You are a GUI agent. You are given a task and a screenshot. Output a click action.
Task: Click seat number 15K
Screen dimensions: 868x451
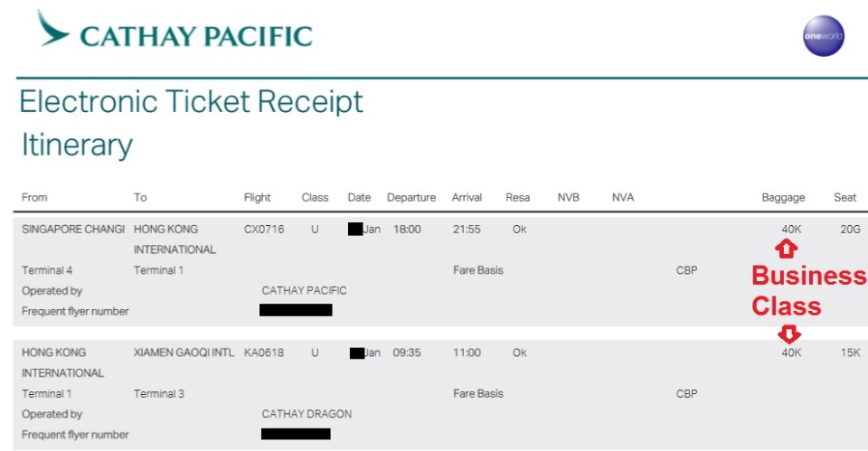pos(850,353)
